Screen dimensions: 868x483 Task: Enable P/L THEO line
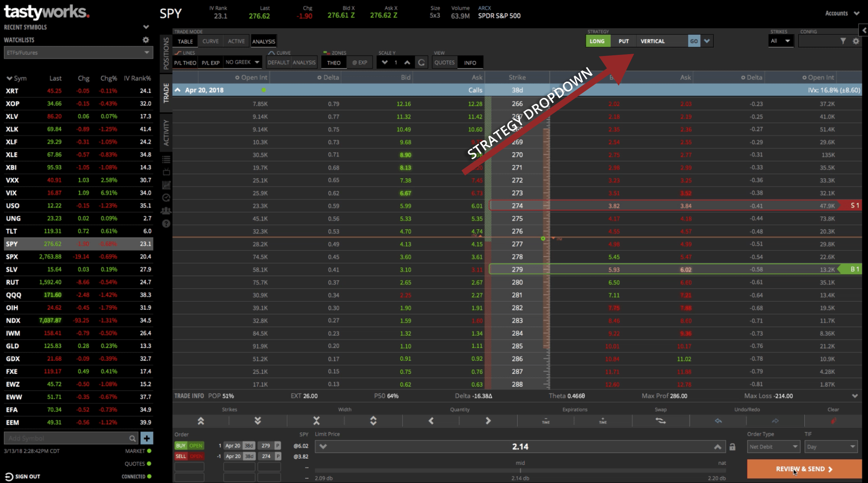tap(185, 63)
